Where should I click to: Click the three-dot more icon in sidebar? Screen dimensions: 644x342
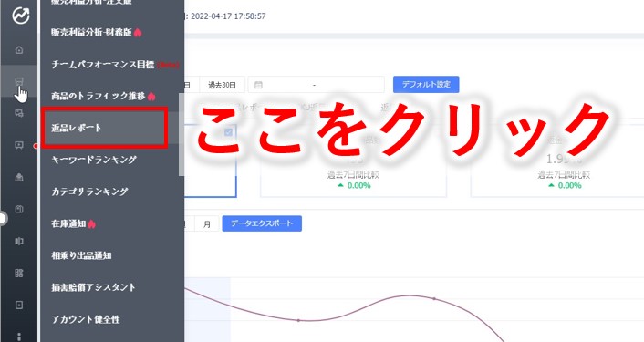pyautogui.click(x=19, y=337)
